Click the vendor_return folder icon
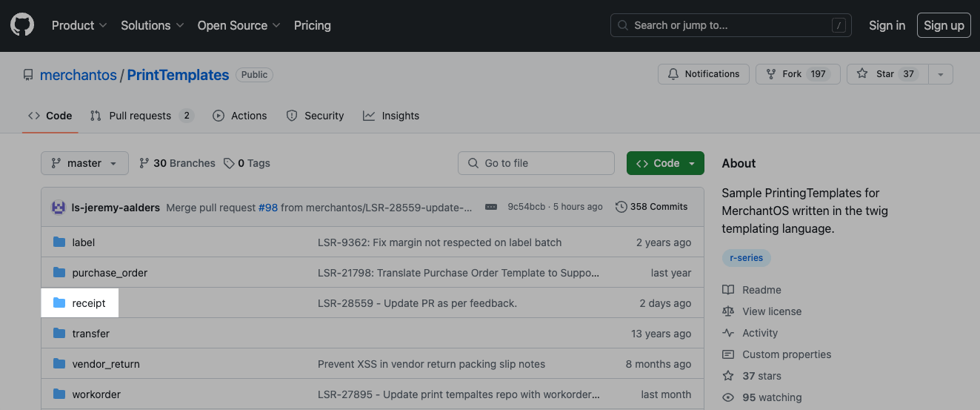The height and width of the screenshot is (410, 980). point(59,364)
